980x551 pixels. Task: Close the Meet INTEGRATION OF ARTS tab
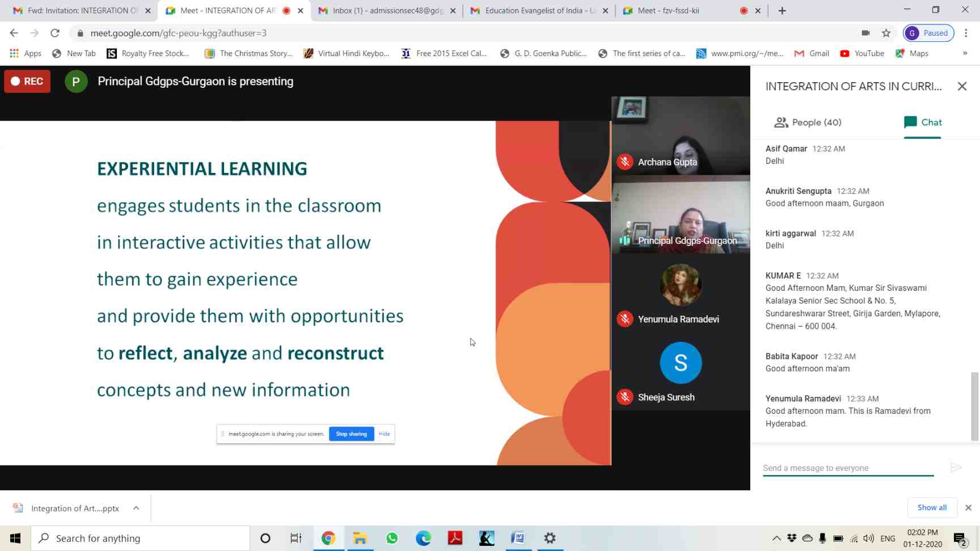click(x=301, y=10)
